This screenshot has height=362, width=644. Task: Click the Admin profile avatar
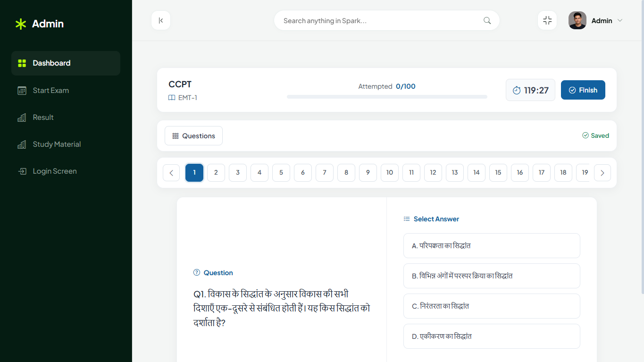(x=577, y=20)
